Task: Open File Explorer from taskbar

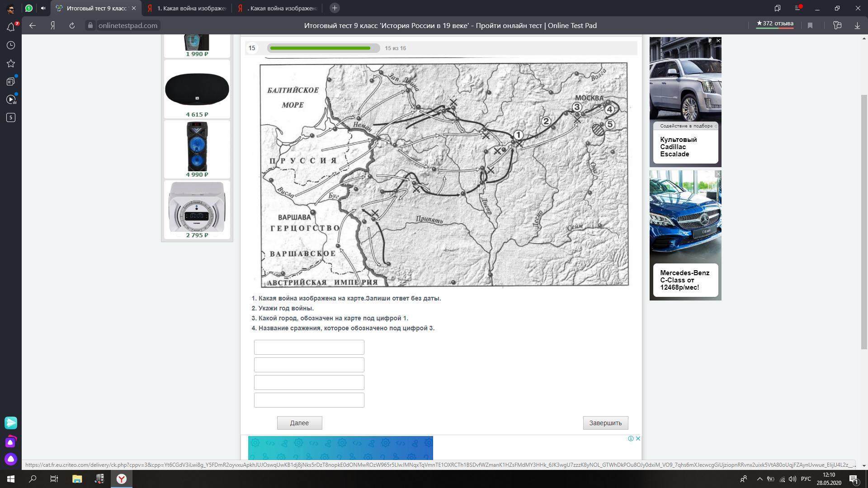Action: tap(77, 479)
